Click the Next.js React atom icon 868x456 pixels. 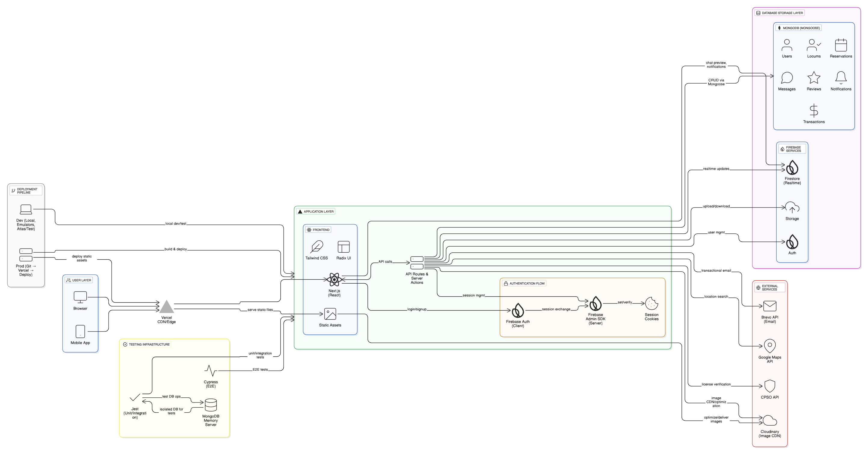click(334, 279)
